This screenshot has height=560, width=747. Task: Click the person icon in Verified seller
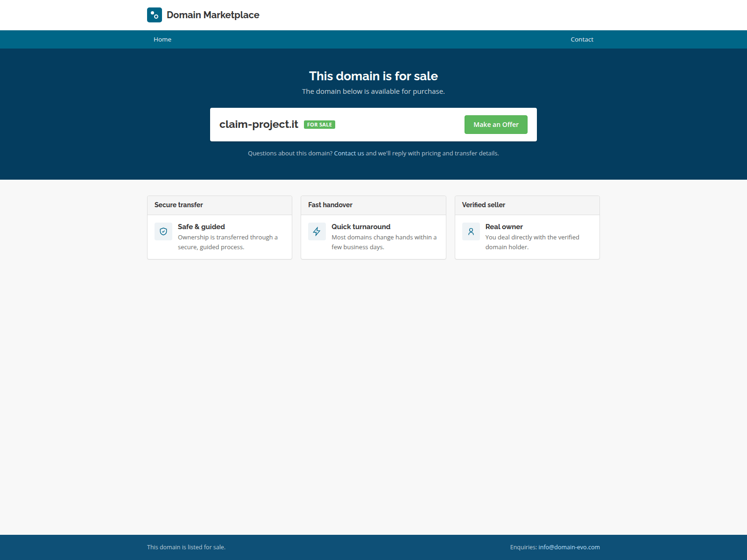click(x=471, y=231)
